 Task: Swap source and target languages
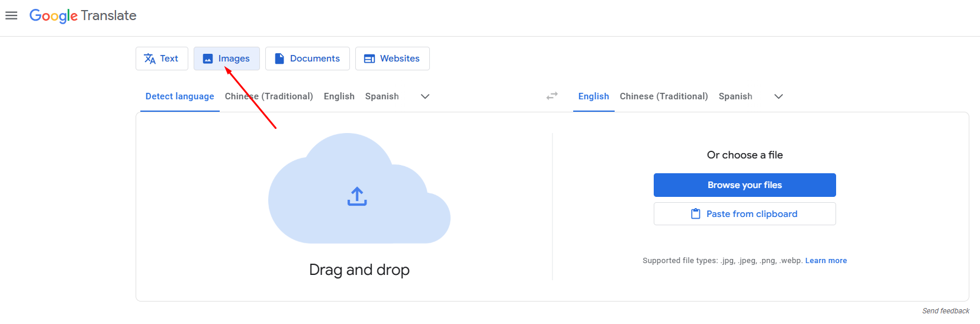[552, 96]
